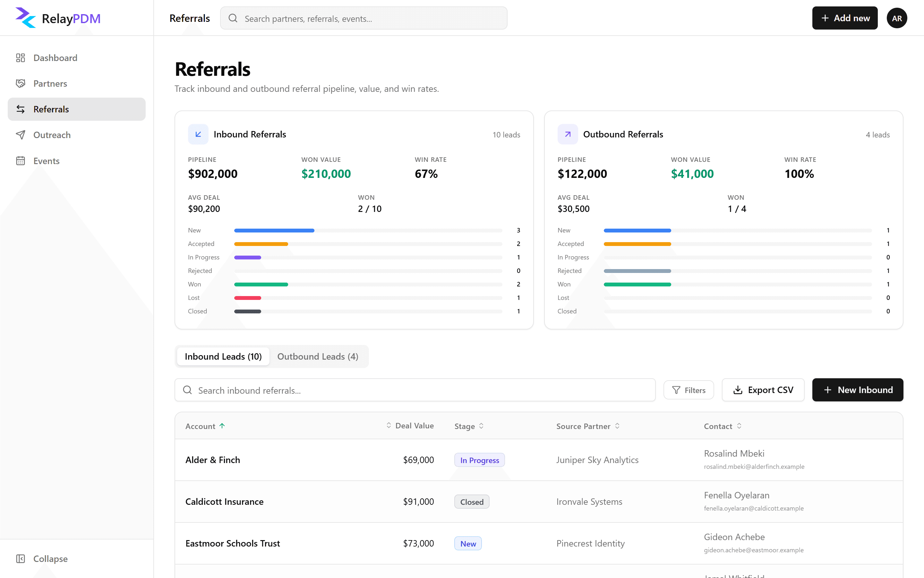
Task: Open Dashboard from the sidebar
Action: [76, 58]
